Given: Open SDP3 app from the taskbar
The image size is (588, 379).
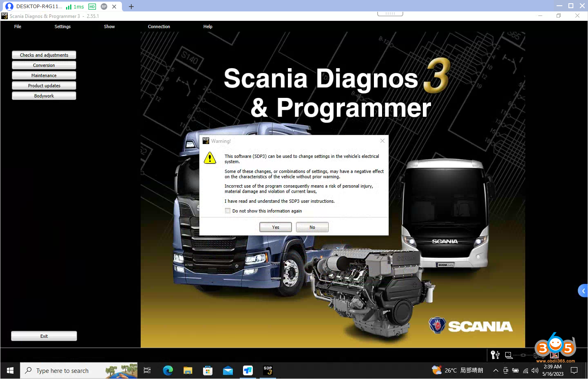Looking at the screenshot, I should click(268, 370).
